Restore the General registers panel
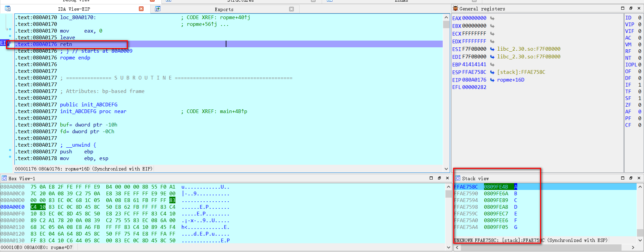Image resolution: width=644 pixels, height=252 pixels. [x=623, y=8]
